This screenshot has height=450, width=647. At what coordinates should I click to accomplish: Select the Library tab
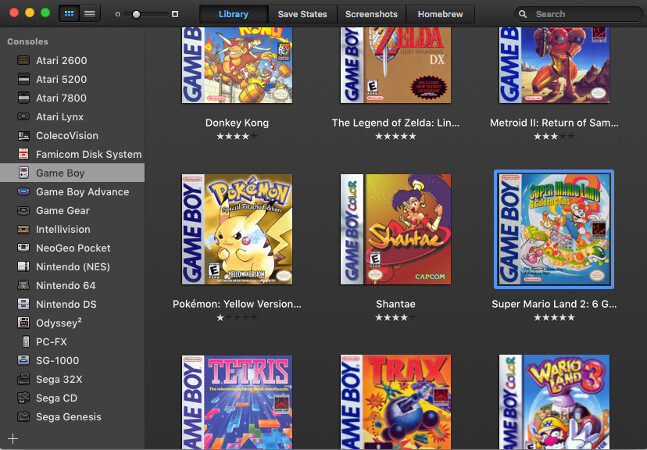[x=233, y=14]
